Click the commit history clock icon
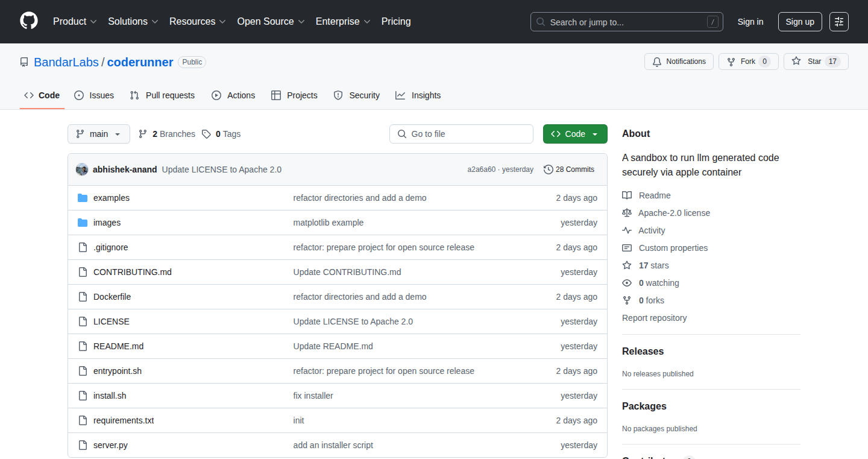Image resolution: width=868 pixels, height=459 pixels. pos(549,169)
